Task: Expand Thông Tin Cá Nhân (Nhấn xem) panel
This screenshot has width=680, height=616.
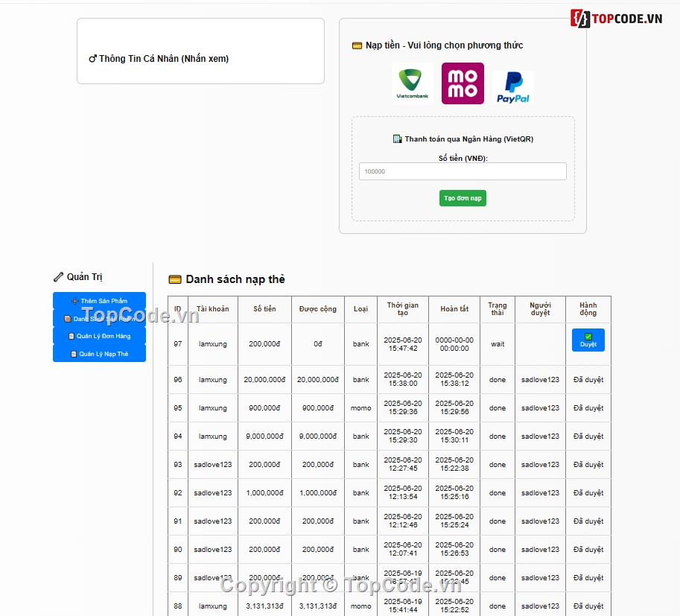Action: (x=201, y=51)
